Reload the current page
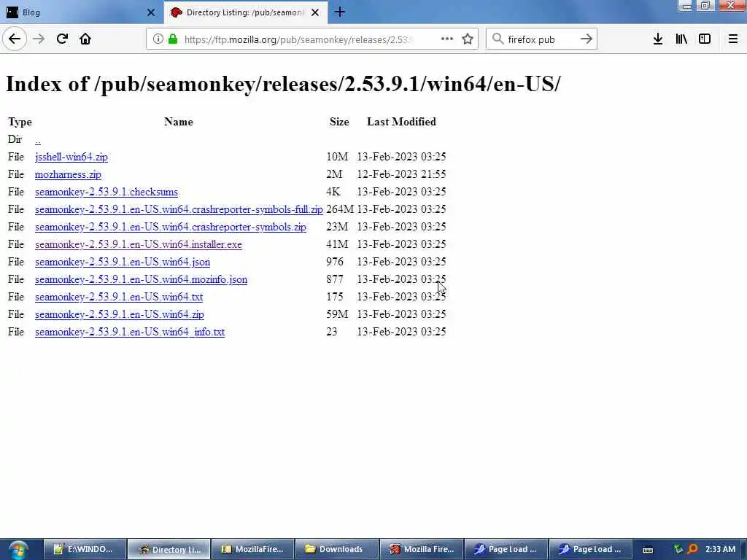 pyautogui.click(x=62, y=39)
